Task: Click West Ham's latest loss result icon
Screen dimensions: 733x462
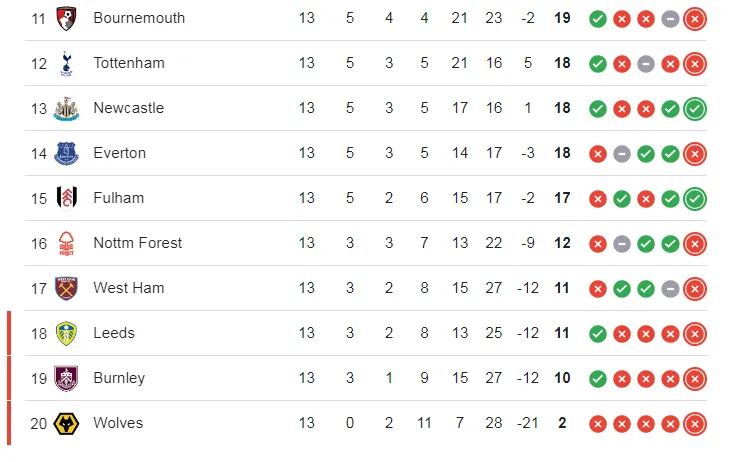Action: tap(695, 288)
